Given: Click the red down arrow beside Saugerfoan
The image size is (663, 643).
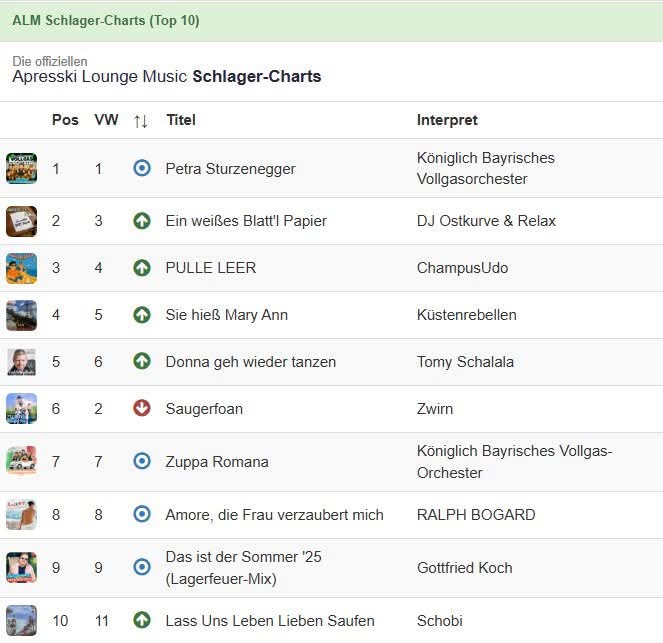Looking at the screenshot, I should click(x=142, y=408).
